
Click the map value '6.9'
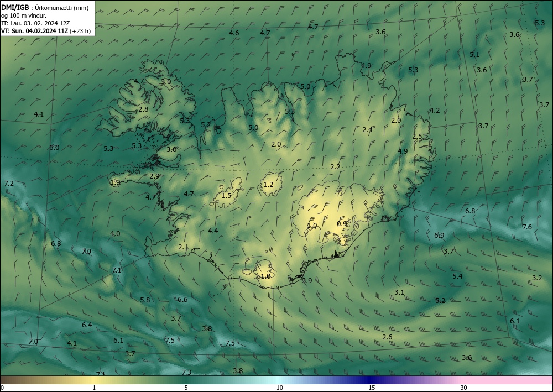point(439,236)
